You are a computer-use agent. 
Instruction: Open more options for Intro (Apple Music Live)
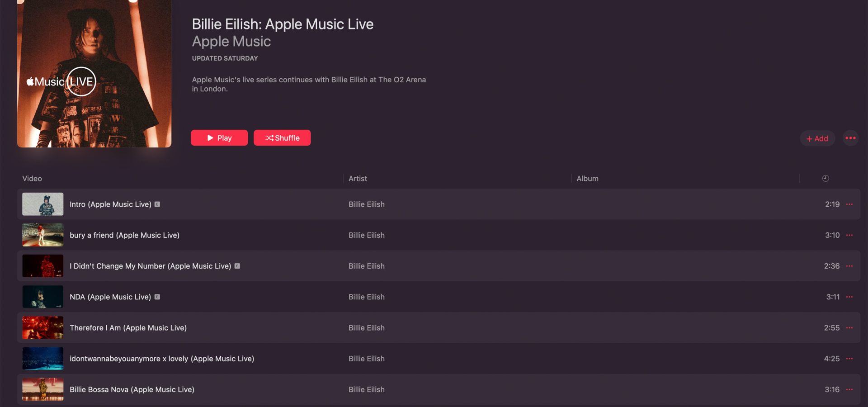[x=849, y=204]
